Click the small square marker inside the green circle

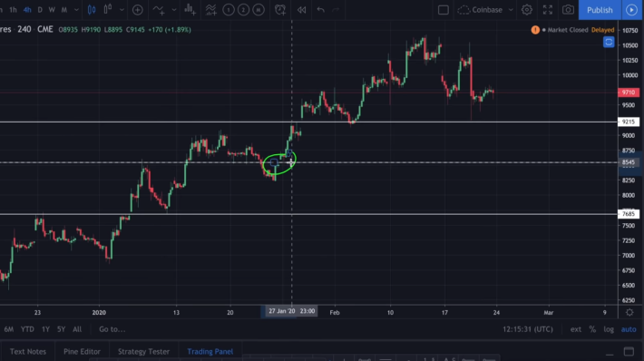tap(274, 162)
